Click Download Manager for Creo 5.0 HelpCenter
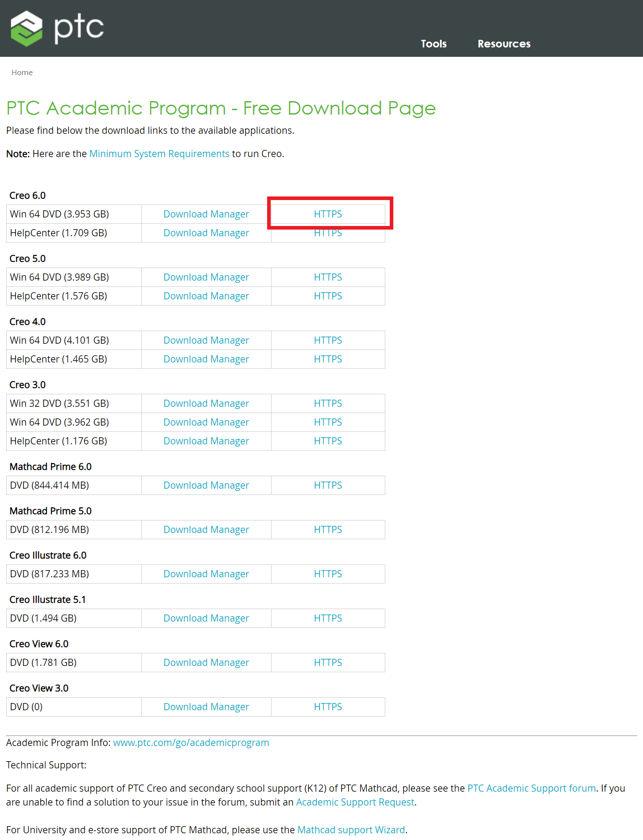 point(206,296)
